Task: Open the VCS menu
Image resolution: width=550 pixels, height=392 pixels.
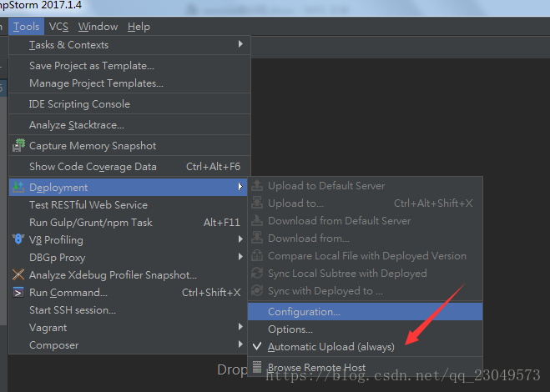Action: pyautogui.click(x=58, y=27)
